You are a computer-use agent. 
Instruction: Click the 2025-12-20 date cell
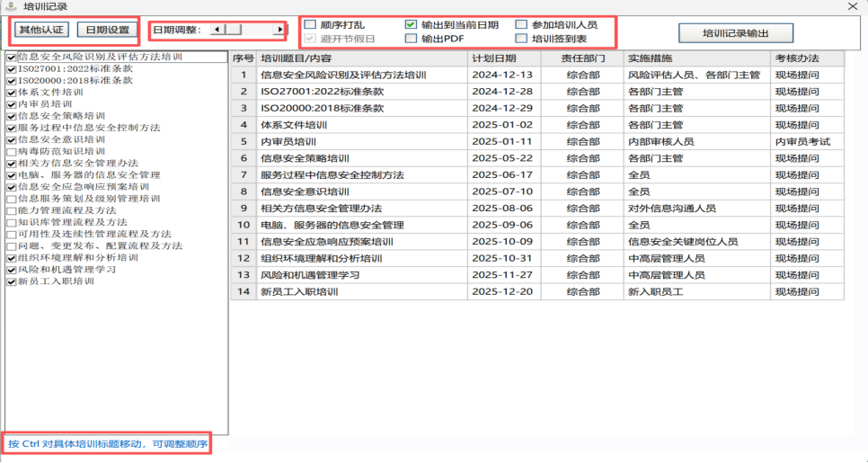tap(502, 291)
